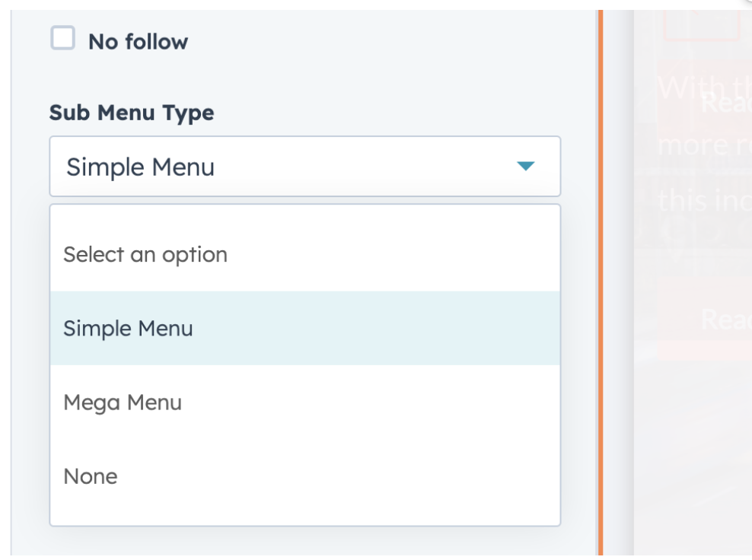Click the Sub Menu Type combo box field
This screenshot has height=560, width=752.
[x=304, y=166]
